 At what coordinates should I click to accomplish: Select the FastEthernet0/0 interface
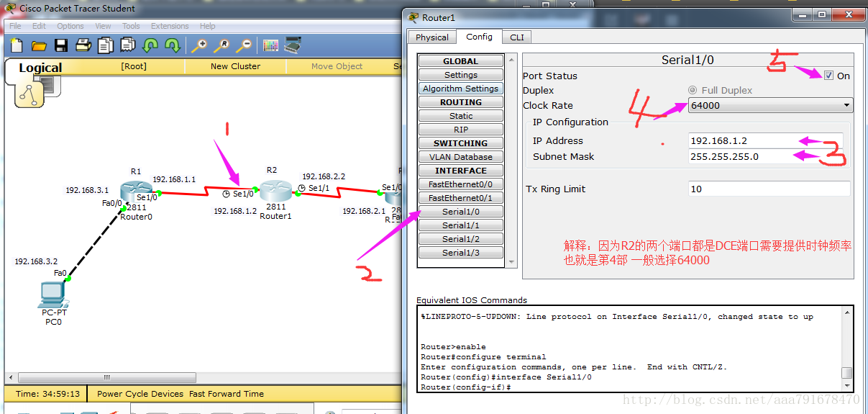coord(461,184)
